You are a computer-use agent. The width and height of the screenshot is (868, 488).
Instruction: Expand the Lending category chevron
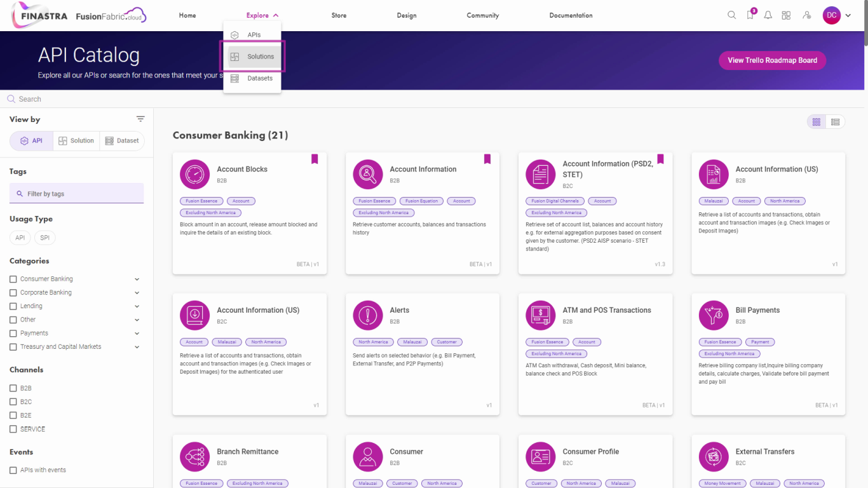pos(137,306)
